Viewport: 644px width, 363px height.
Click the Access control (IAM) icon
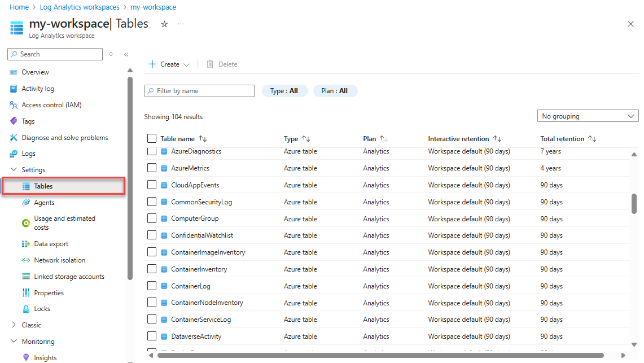14,105
